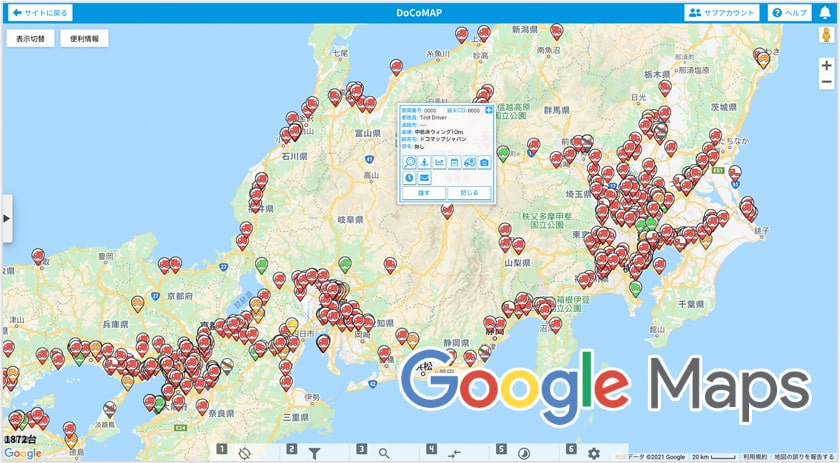Open the notifications bell
Screen dimensions: 840x463
tap(825, 13)
